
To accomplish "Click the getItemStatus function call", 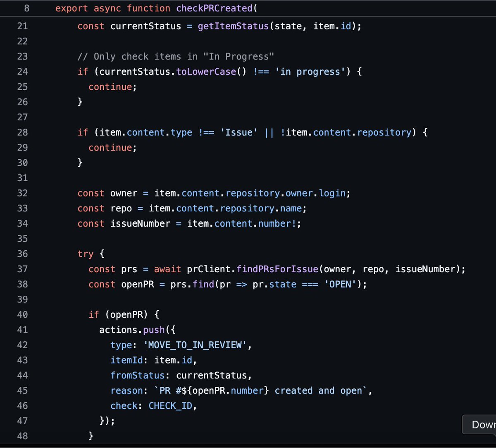I will [234, 26].
